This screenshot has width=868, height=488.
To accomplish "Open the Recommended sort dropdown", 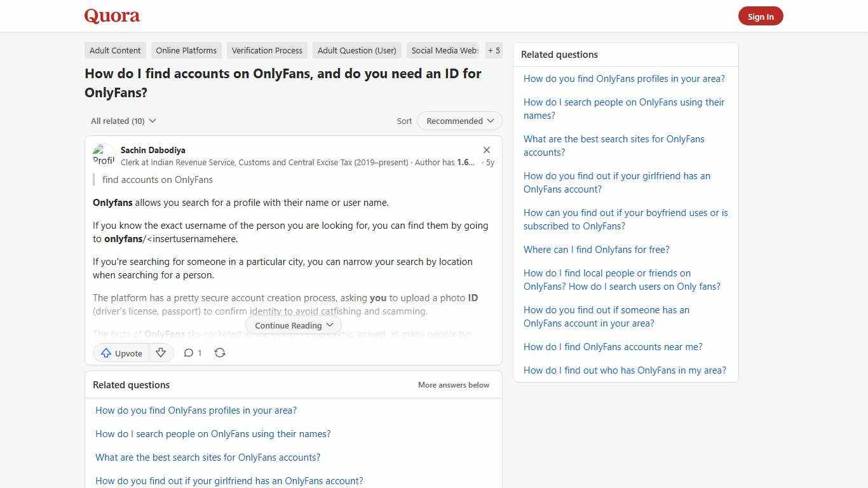I will coord(459,121).
